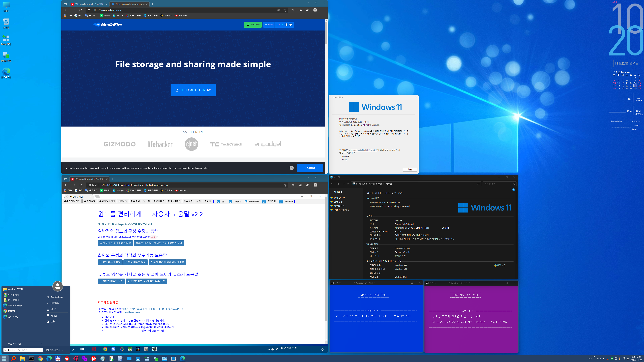The image size is (644, 362).
Task: Open the File Explorer folder icon on the bottom taskbar
Action: pos(22,358)
